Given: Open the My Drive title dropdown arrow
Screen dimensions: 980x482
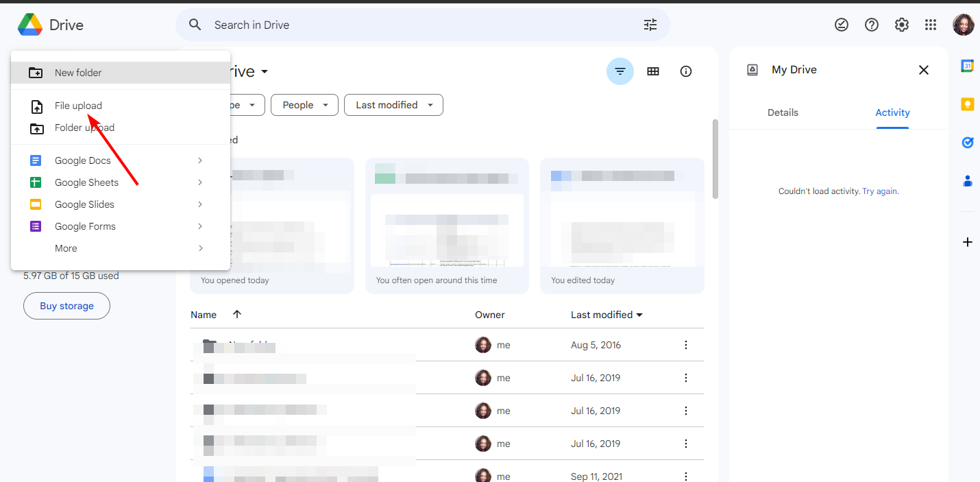Looking at the screenshot, I should pos(265,72).
